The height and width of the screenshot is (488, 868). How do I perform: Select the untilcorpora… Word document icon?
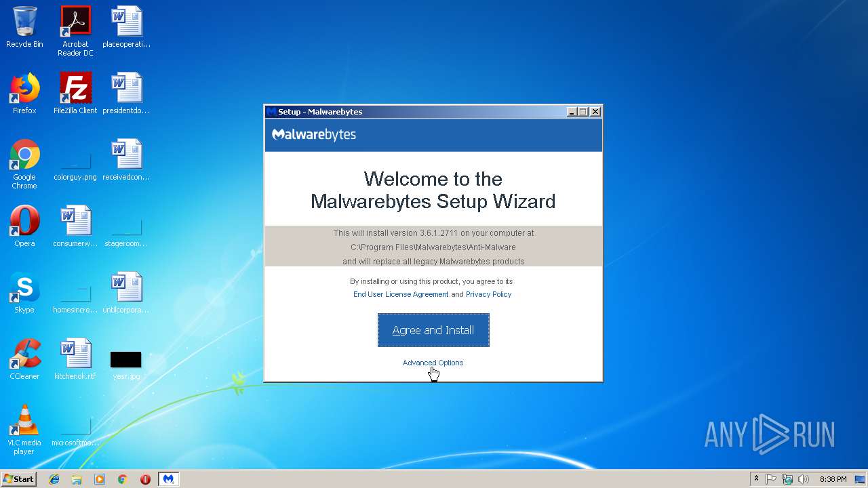(x=126, y=293)
